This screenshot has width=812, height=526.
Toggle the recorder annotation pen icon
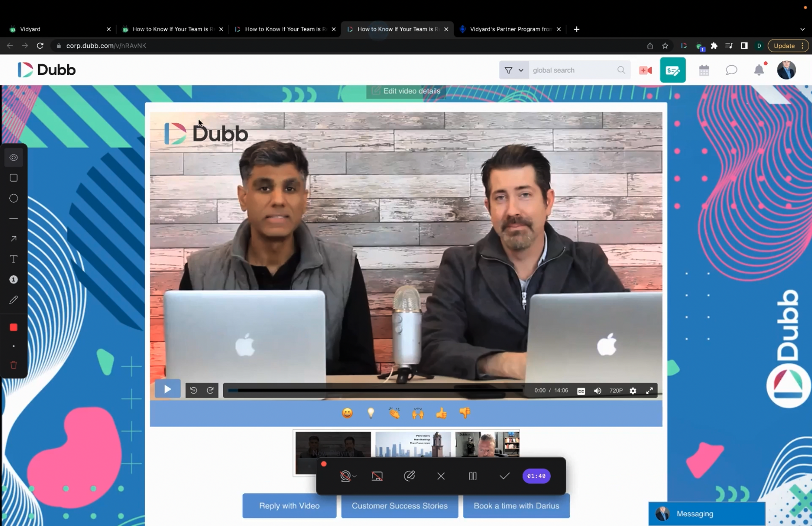(409, 476)
